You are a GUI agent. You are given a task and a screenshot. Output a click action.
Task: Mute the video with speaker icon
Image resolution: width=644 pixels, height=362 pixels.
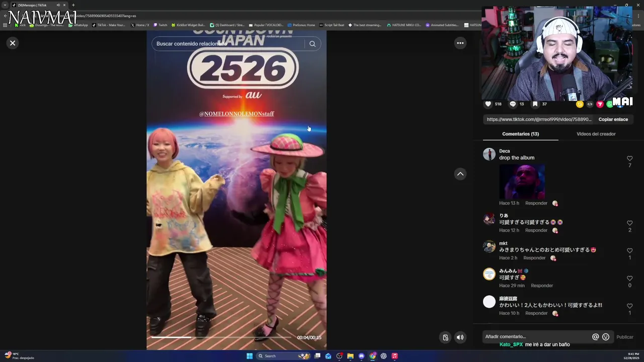click(x=460, y=337)
